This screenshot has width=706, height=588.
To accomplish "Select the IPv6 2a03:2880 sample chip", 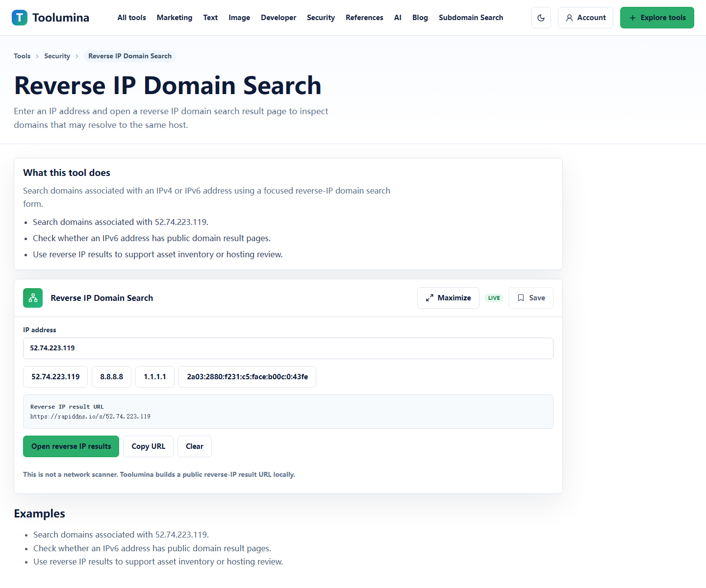I will (x=247, y=377).
